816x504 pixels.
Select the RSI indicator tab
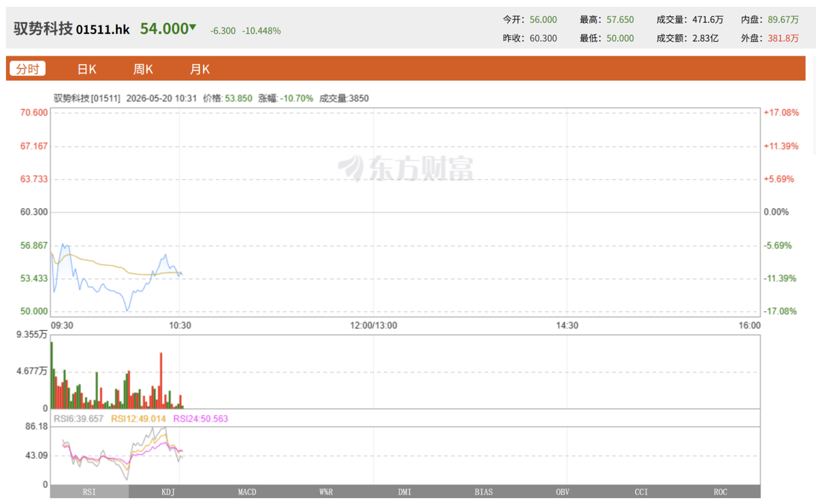[89, 491]
